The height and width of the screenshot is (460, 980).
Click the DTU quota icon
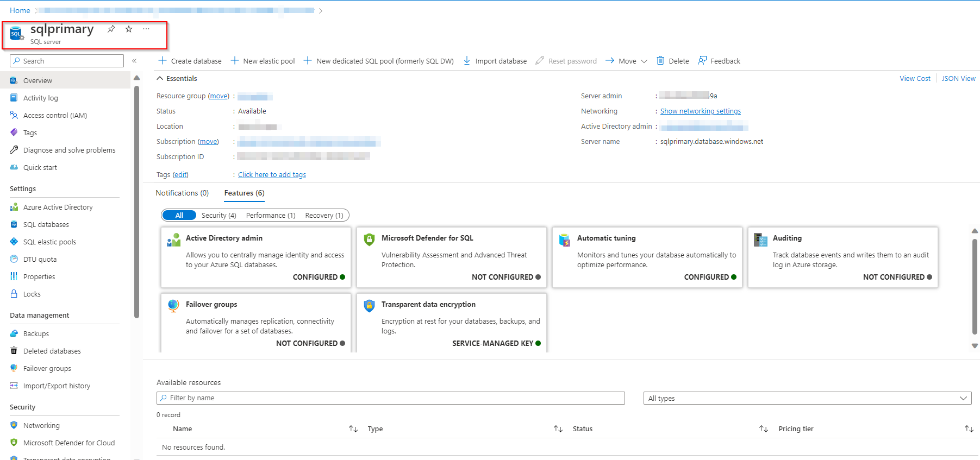14,259
